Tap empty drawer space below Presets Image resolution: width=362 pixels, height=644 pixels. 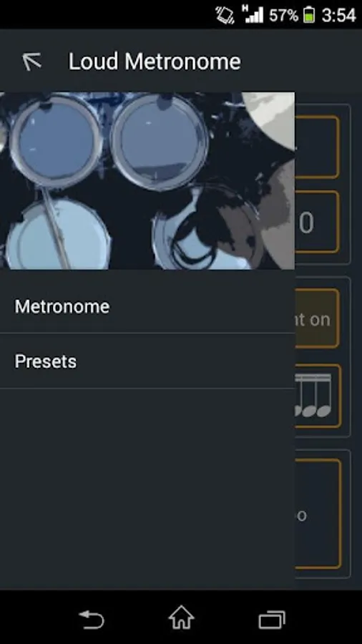[147, 489]
